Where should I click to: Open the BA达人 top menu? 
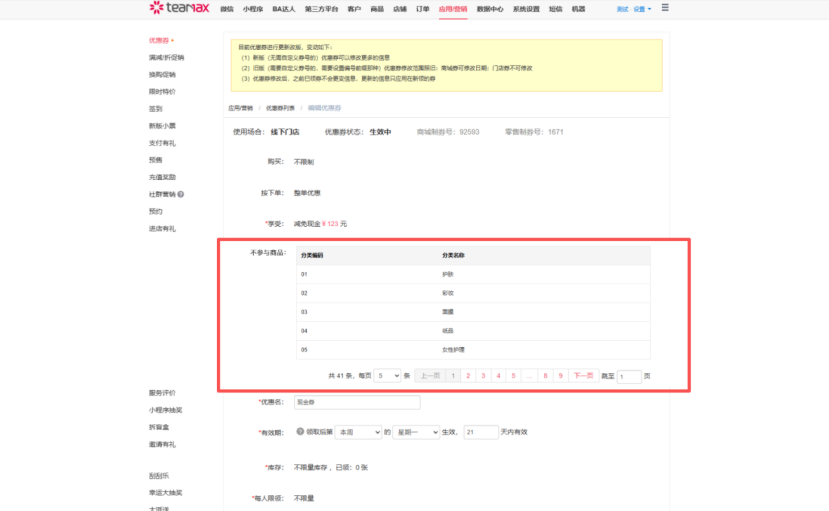pyautogui.click(x=284, y=9)
